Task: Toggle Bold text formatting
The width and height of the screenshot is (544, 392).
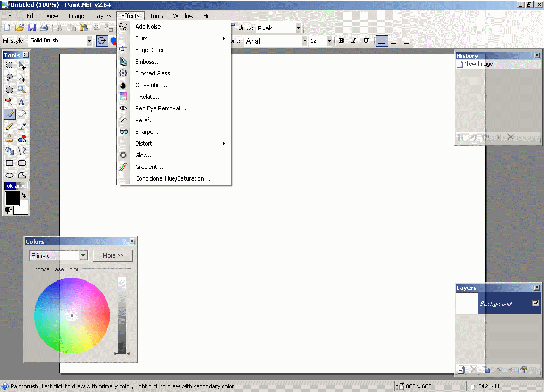Action: (342, 41)
